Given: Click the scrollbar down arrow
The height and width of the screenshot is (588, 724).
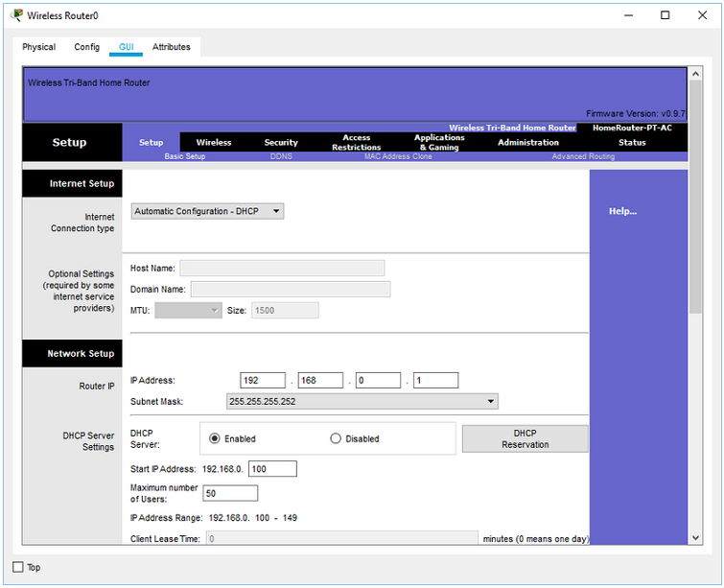Looking at the screenshot, I should point(695,538).
